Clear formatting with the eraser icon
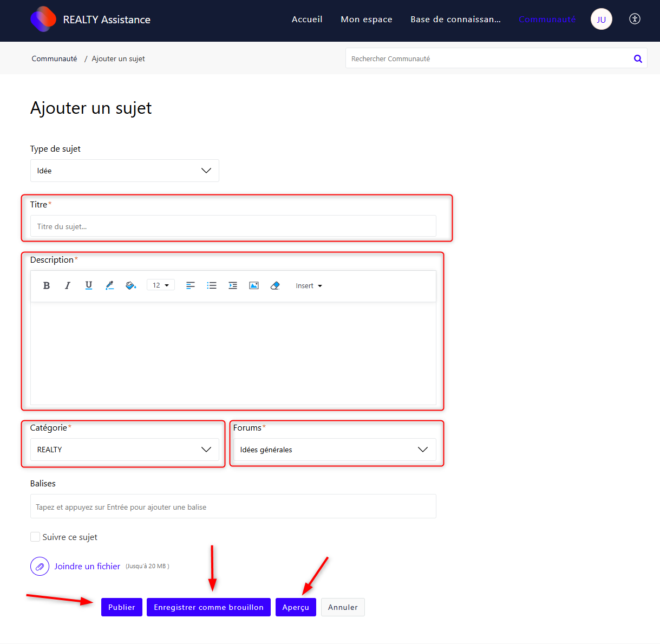This screenshot has width=660, height=644. 275,285
